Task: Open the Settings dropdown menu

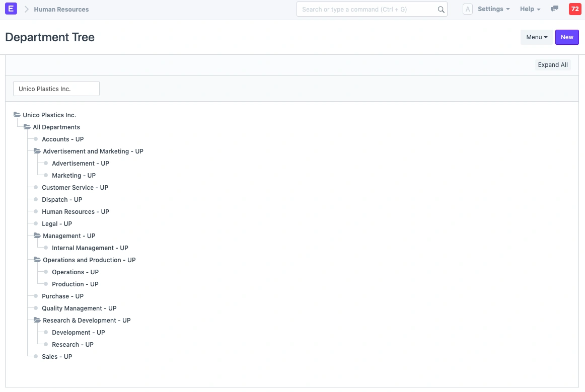Action: tap(493, 9)
